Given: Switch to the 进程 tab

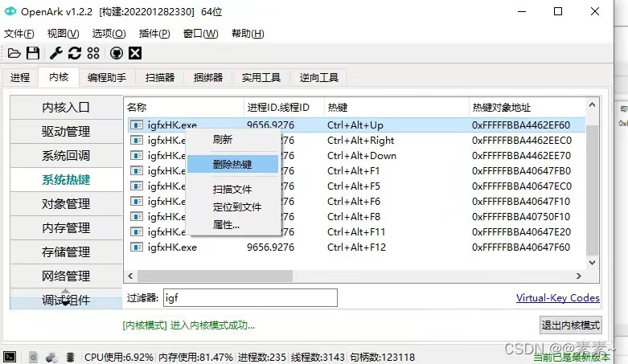Looking at the screenshot, I should coord(20,77).
